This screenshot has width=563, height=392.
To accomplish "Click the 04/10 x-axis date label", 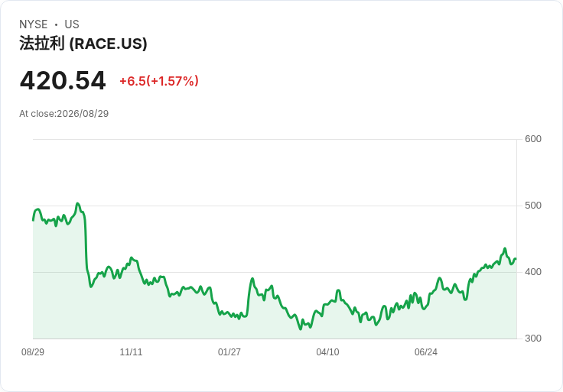I will [x=327, y=352].
